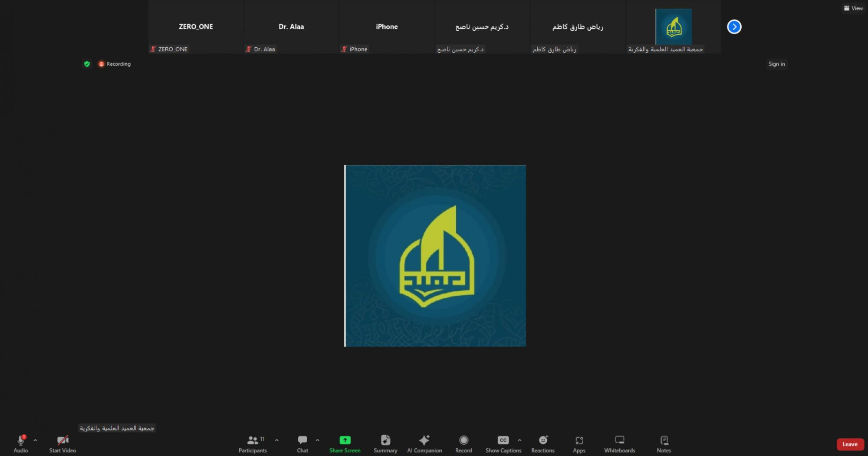Open the Chat panel
The width and height of the screenshot is (868, 456).
pos(302,443)
